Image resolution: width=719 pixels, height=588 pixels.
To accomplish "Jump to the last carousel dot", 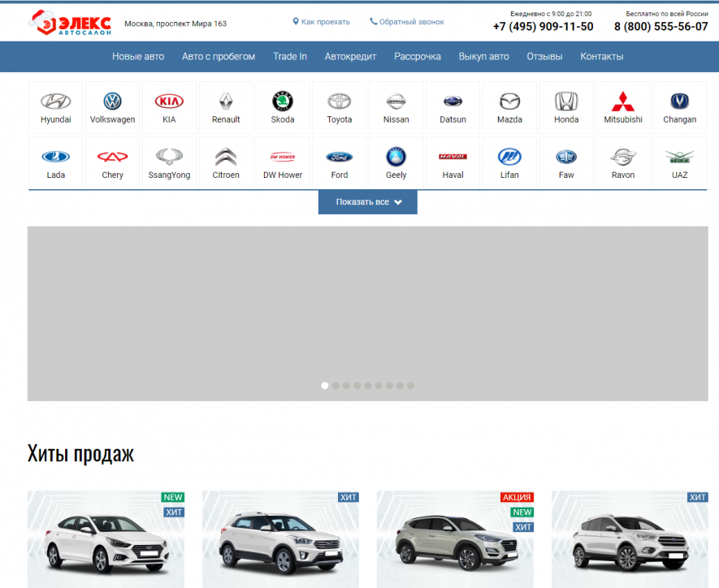I will (x=411, y=386).
